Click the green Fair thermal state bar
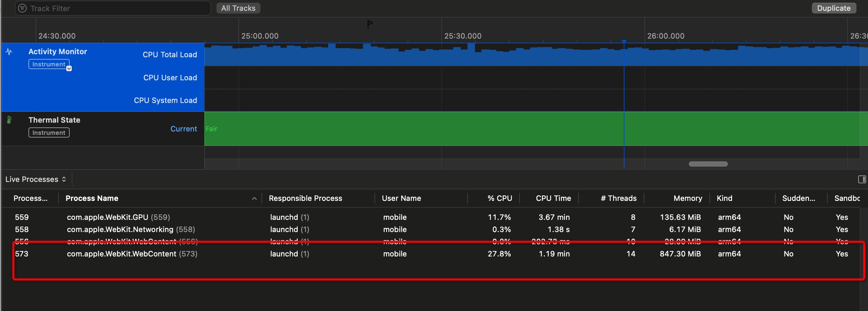This screenshot has width=868, height=311. pyautogui.click(x=406, y=129)
